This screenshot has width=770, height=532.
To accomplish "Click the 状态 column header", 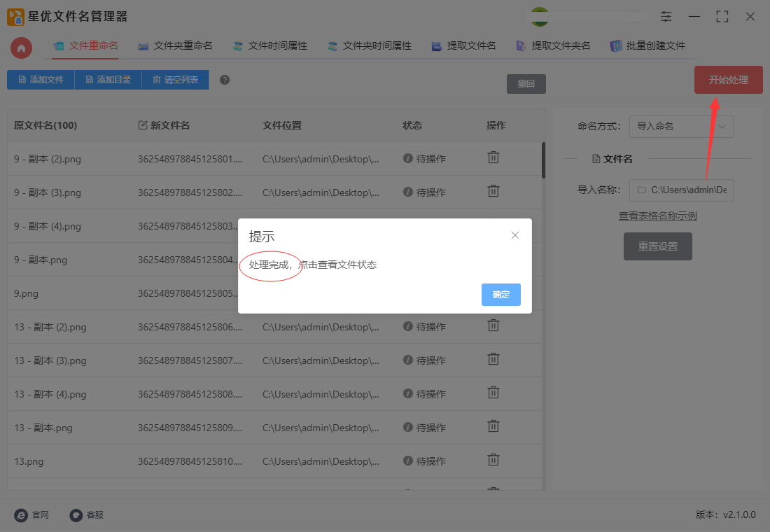I will [x=412, y=125].
